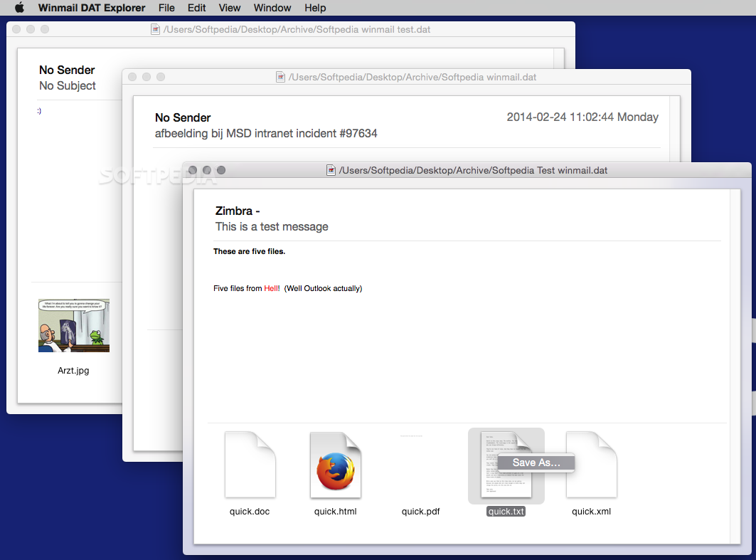
Task: Select the Arzt.jpg image thumbnail
Action: coord(74,326)
